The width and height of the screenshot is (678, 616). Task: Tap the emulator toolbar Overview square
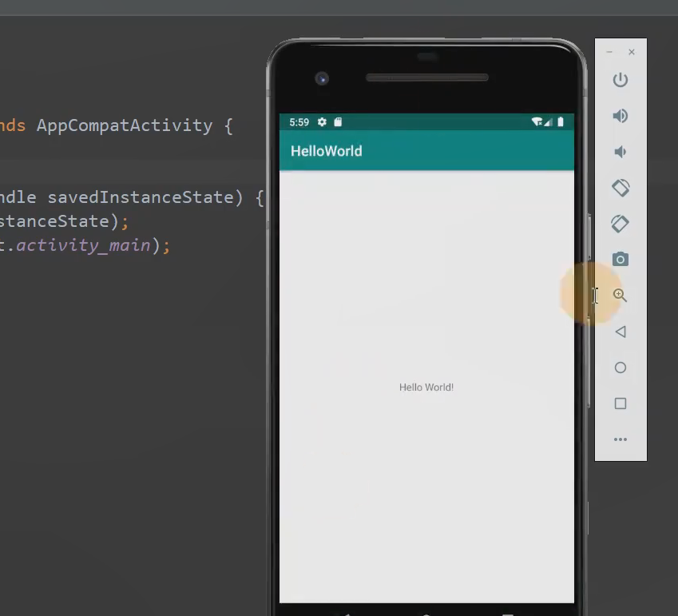tap(620, 403)
